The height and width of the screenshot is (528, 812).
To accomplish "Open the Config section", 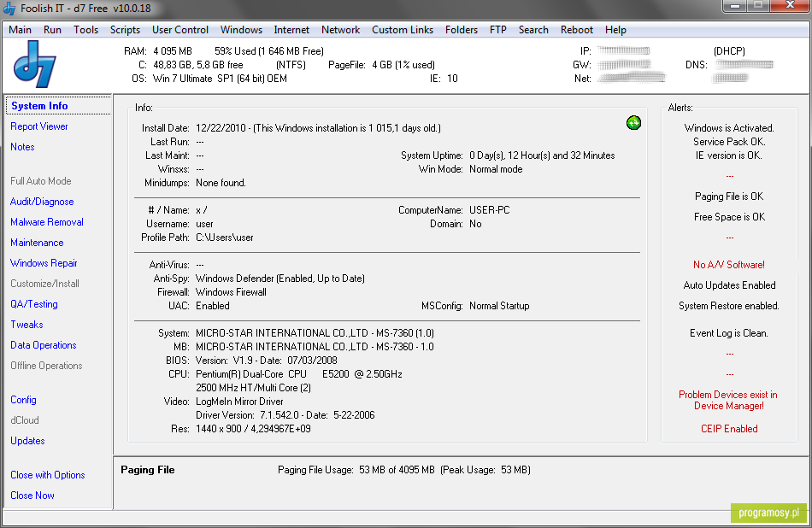I will [23, 400].
